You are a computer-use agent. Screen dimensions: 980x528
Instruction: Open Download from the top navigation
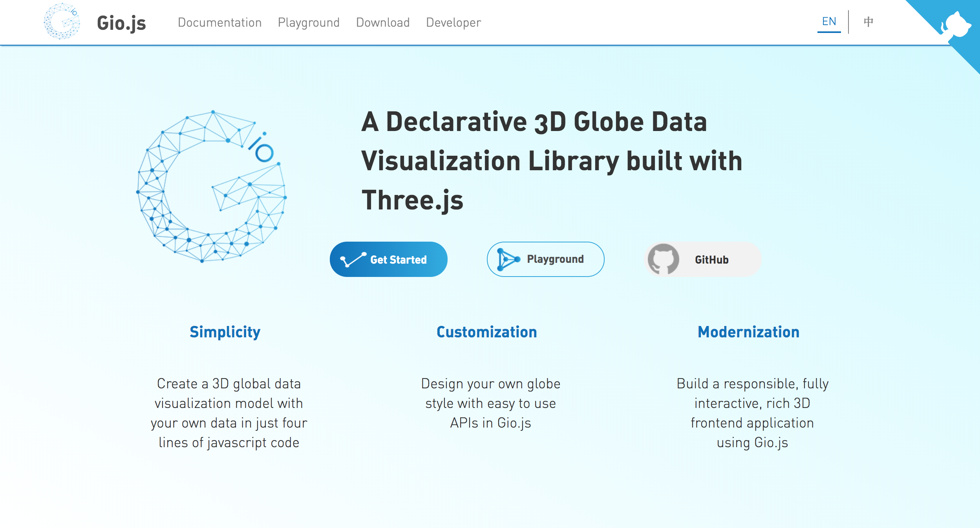pyautogui.click(x=383, y=22)
